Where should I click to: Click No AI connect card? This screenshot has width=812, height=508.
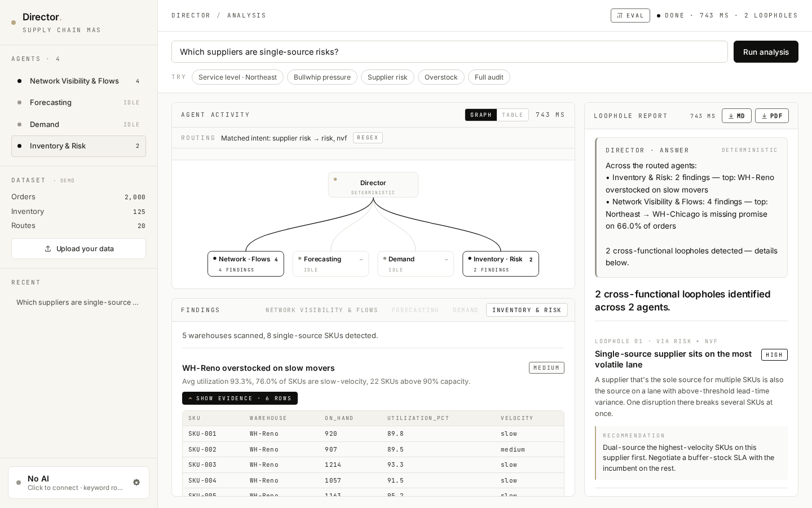78,483
